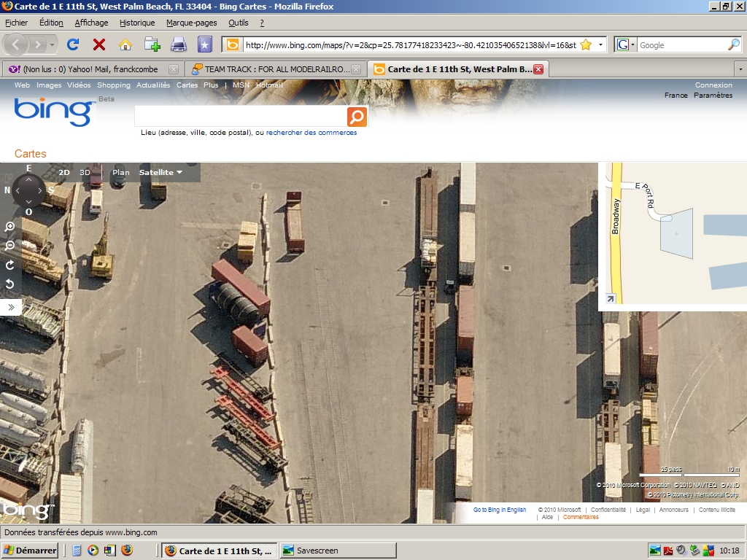Image resolution: width=747 pixels, height=560 pixels.
Task: Open the media player quick launch icon
Action: [93, 550]
